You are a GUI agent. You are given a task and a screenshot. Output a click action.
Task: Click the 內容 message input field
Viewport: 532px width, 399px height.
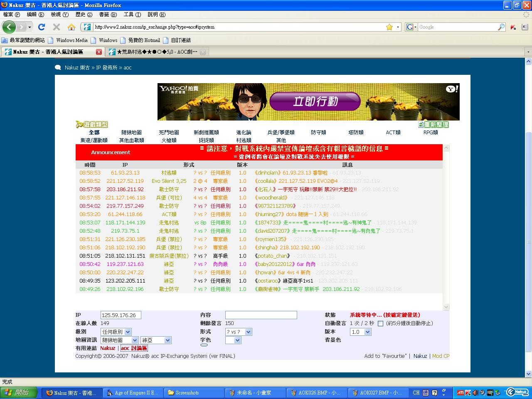click(x=261, y=315)
